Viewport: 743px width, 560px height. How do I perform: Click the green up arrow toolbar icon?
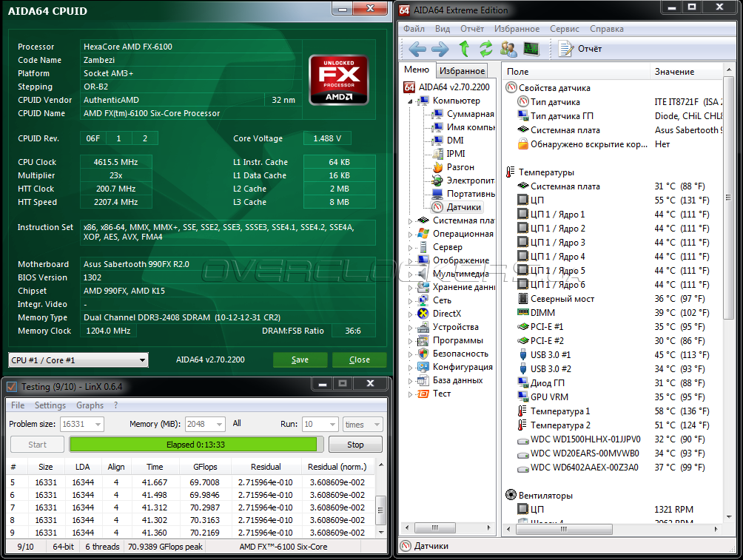point(465,49)
